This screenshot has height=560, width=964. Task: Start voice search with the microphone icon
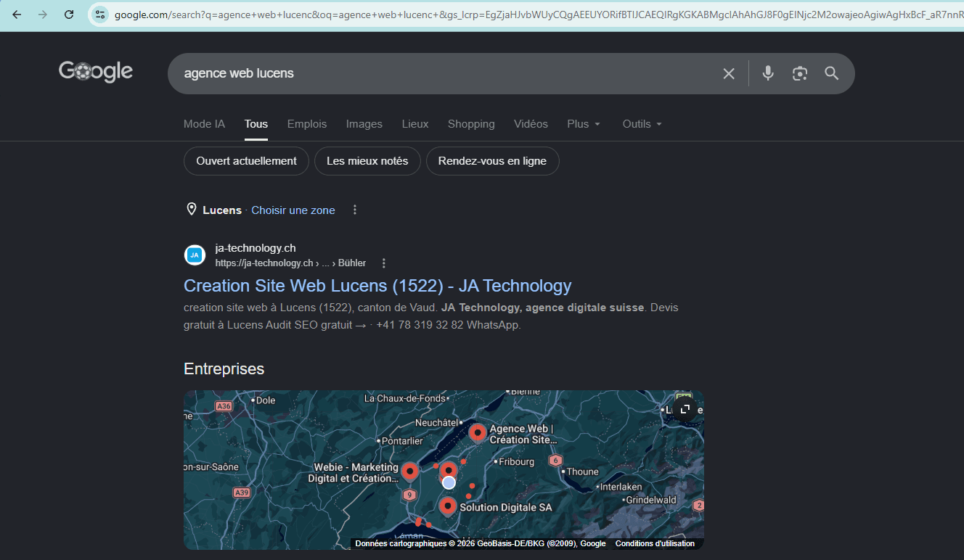pyautogui.click(x=768, y=73)
